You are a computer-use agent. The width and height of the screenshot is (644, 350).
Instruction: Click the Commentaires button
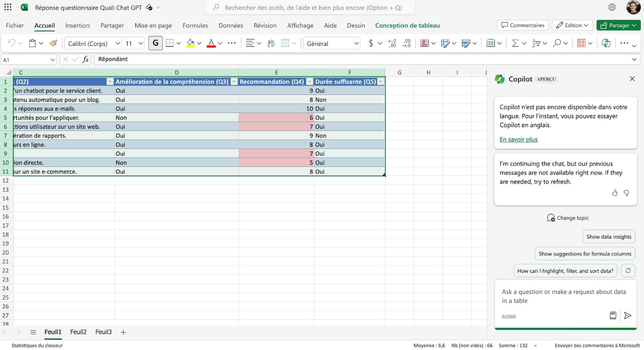pyautogui.click(x=523, y=25)
